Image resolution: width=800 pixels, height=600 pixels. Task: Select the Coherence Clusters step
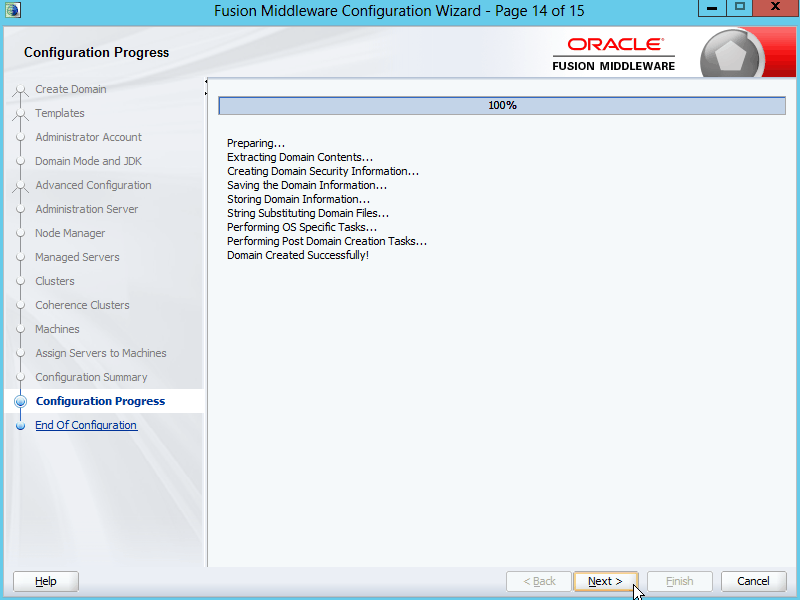(82, 305)
